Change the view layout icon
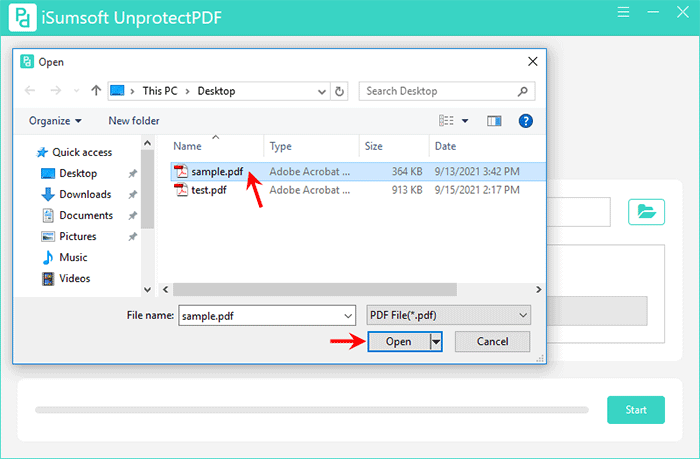Screen dimensions: 700x459 [446, 121]
